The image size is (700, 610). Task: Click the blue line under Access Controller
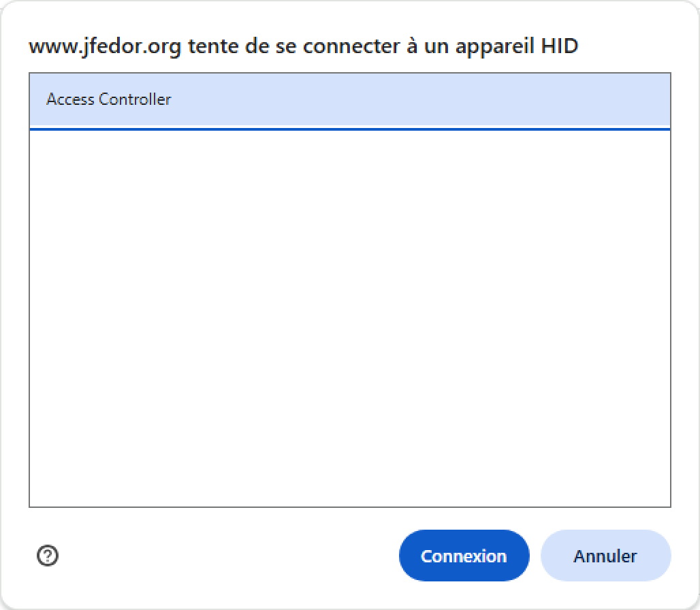[349, 129]
